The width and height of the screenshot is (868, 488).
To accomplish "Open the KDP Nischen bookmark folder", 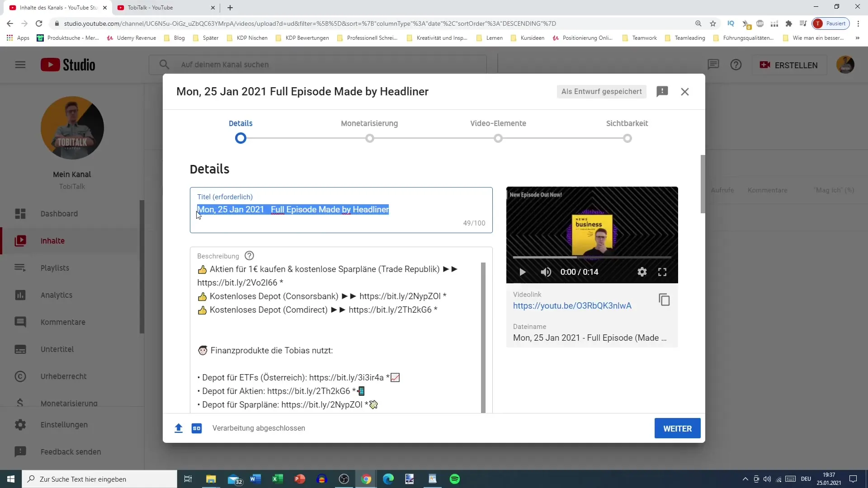I will click(247, 38).
